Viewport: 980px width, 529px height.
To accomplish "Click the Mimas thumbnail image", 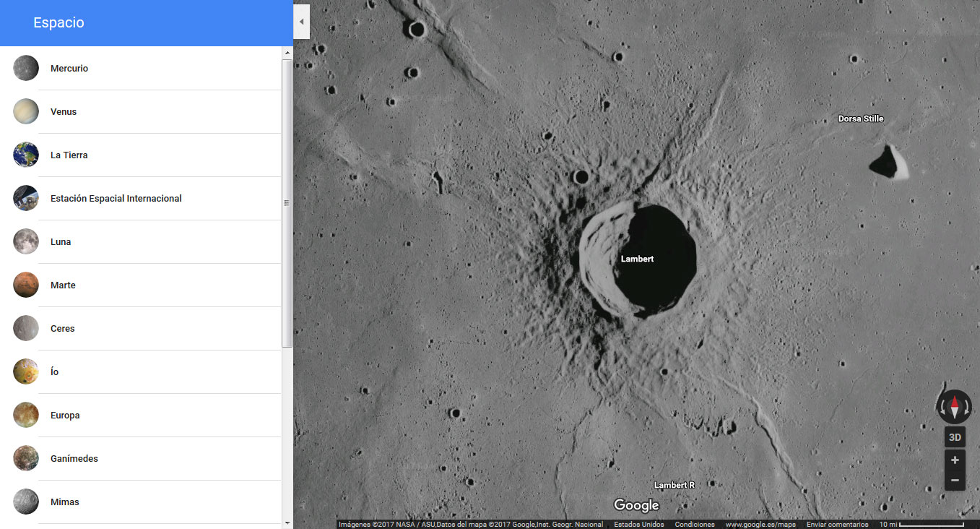I will [26, 502].
